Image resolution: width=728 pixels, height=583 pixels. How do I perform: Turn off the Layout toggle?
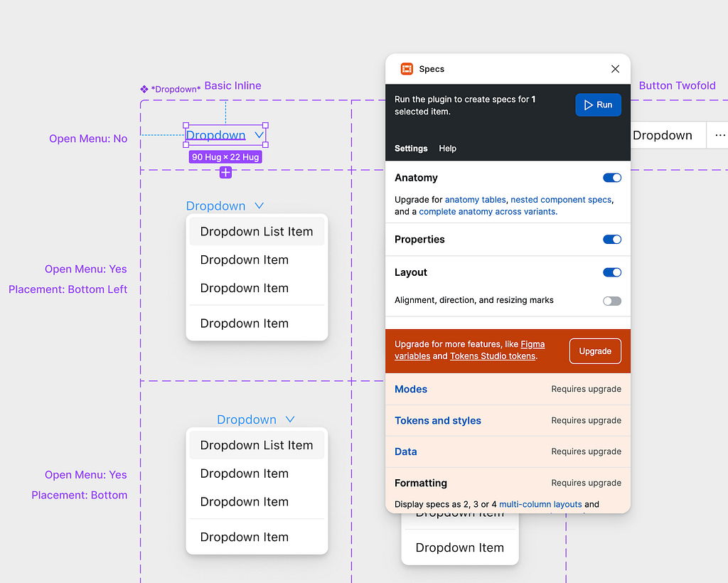coord(612,272)
